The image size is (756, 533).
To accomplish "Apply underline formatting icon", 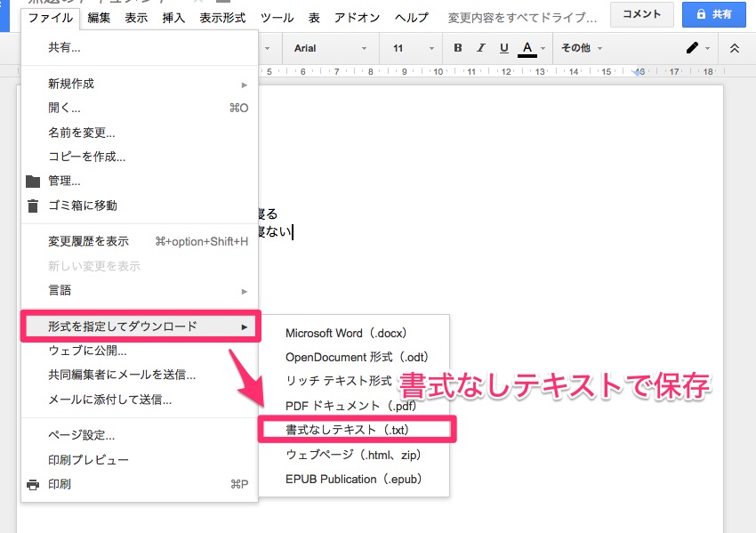I will coord(504,48).
